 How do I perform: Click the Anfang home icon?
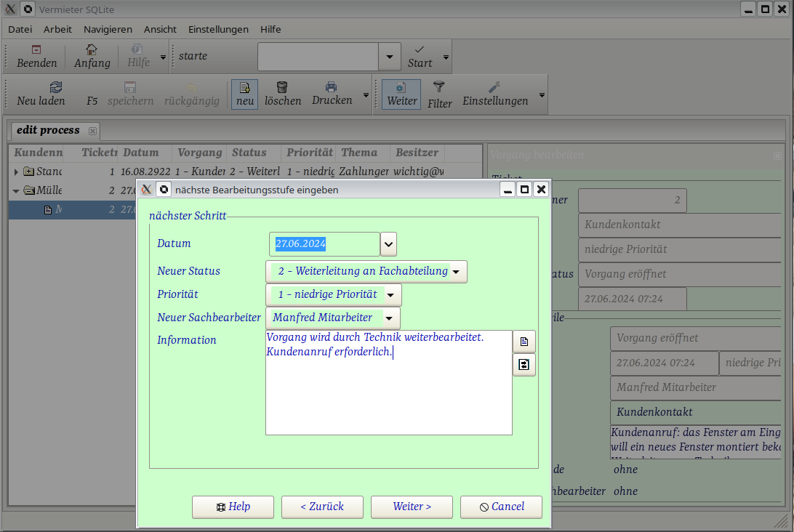(92, 50)
